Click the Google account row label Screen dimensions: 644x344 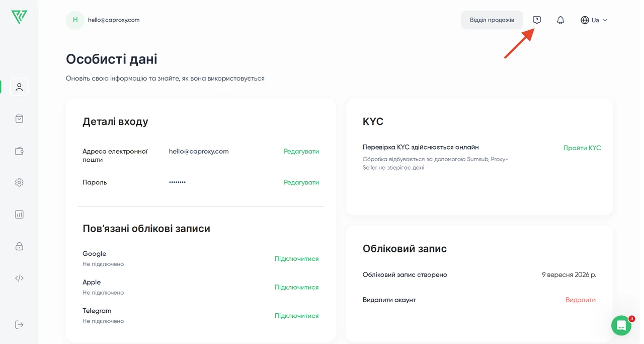pos(94,254)
